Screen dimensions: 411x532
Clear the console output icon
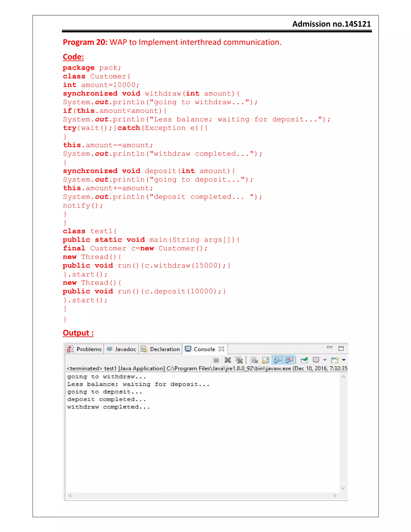254,360
